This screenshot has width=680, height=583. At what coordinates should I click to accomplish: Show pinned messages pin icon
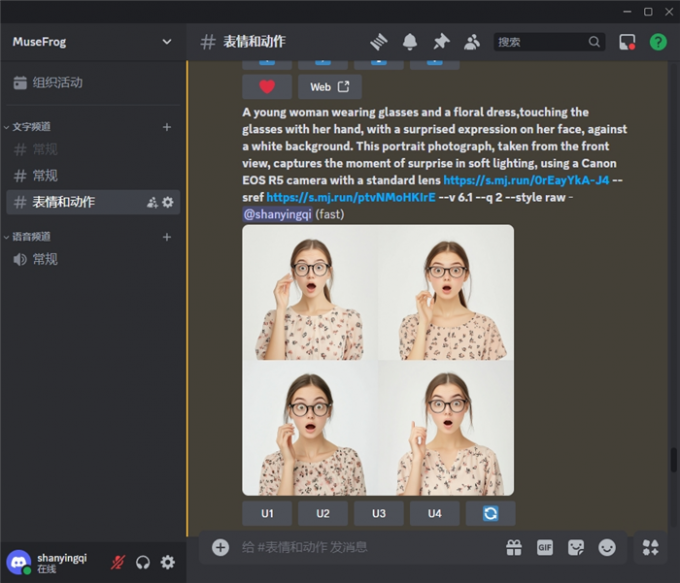click(x=441, y=42)
